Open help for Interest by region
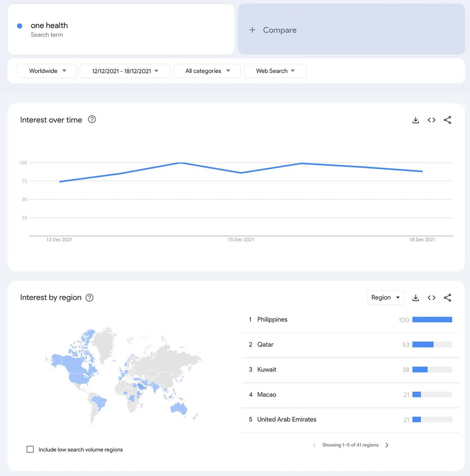This screenshot has height=476, width=470. (90, 298)
